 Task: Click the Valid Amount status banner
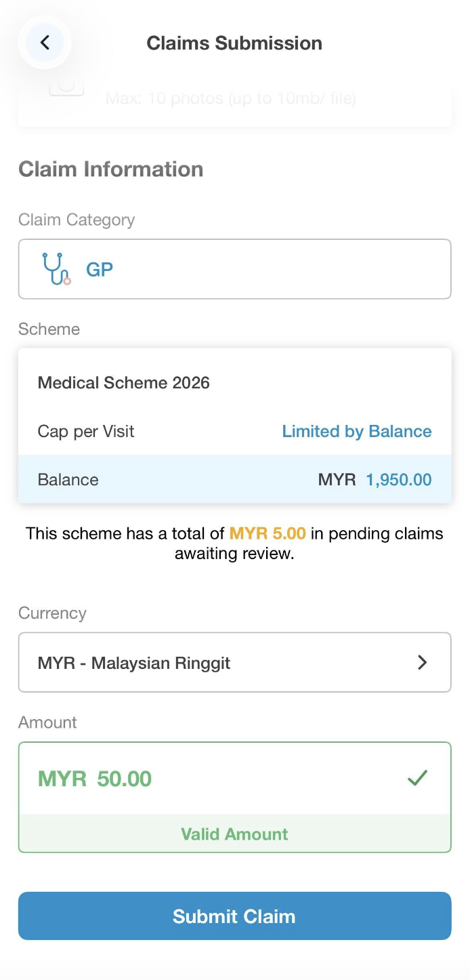[x=234, y=834]
